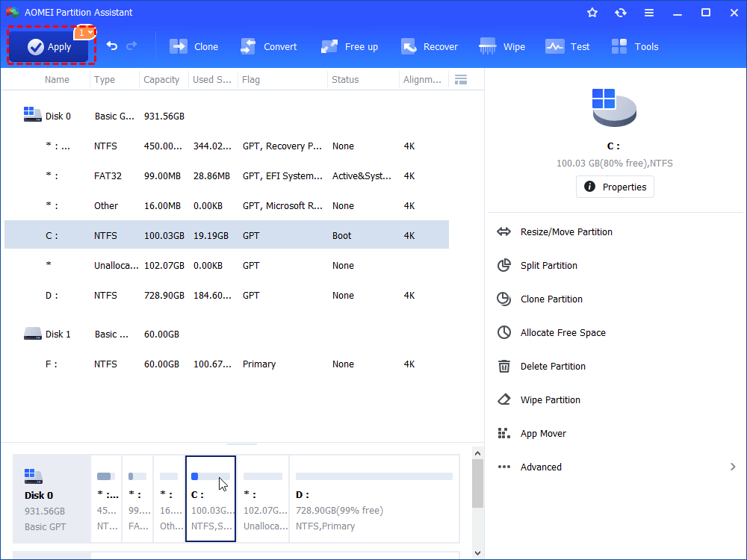Viewport: 747px width, 560px height.
Task: Run the disk Test tool
Action: tap(567, 46)
